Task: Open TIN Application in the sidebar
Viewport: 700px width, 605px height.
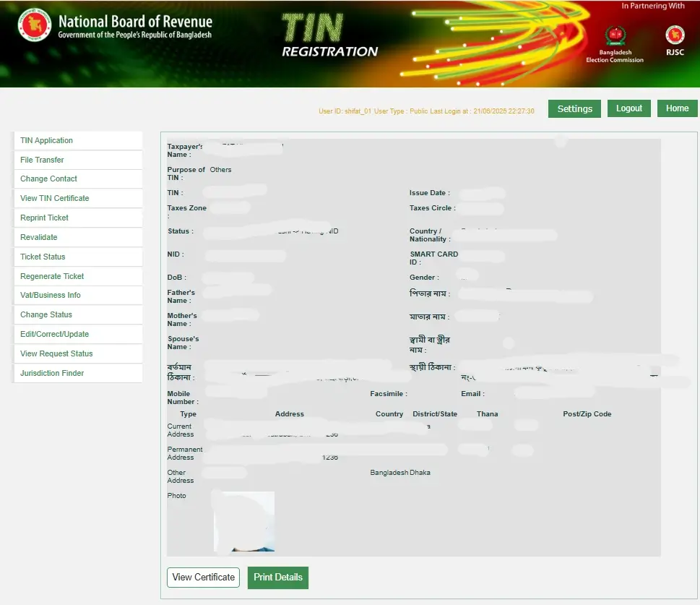Action: tap(47, 140)
